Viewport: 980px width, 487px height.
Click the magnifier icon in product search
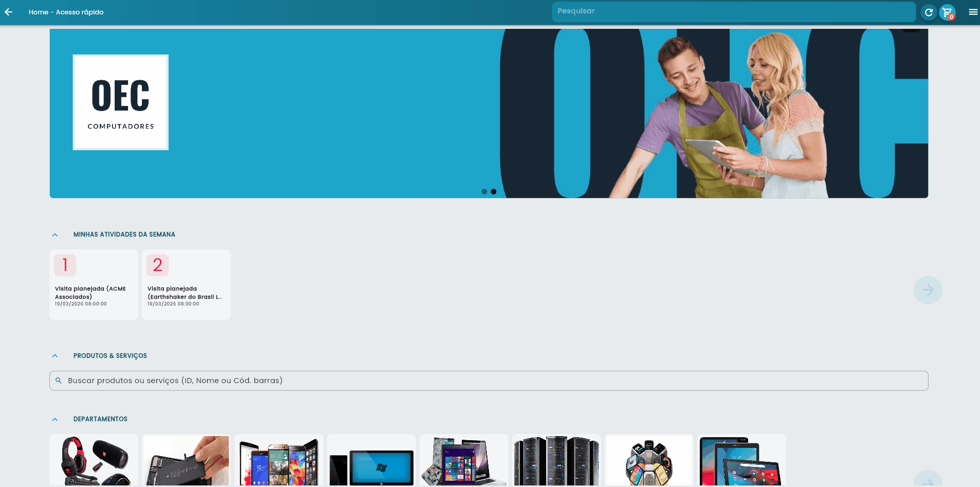click(x=59, y=381)
